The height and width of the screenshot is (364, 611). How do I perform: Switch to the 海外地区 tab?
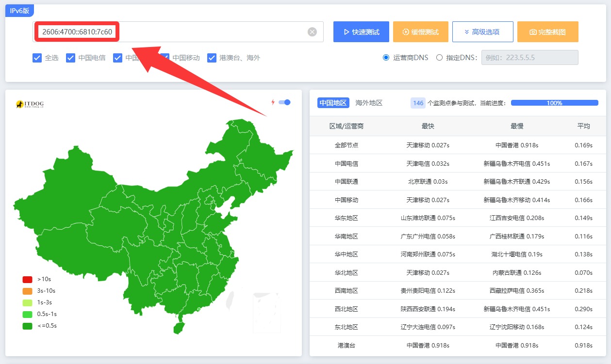369,103
